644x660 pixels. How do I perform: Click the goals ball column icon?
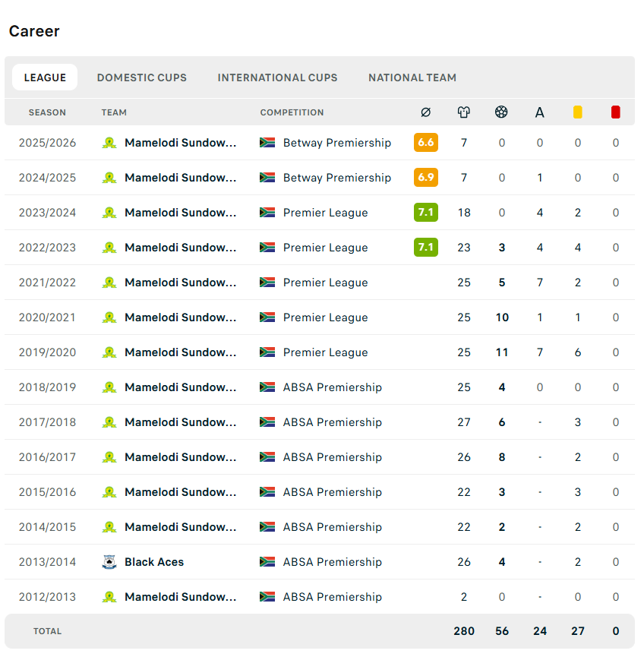pos(501,112)
